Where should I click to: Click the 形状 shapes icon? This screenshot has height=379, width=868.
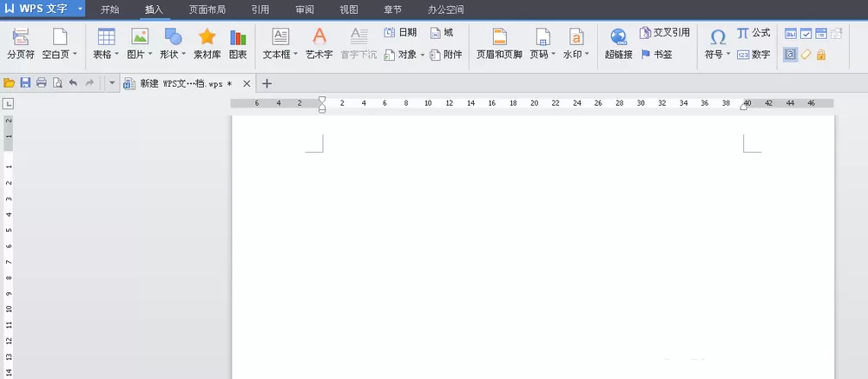click(174, 36)
